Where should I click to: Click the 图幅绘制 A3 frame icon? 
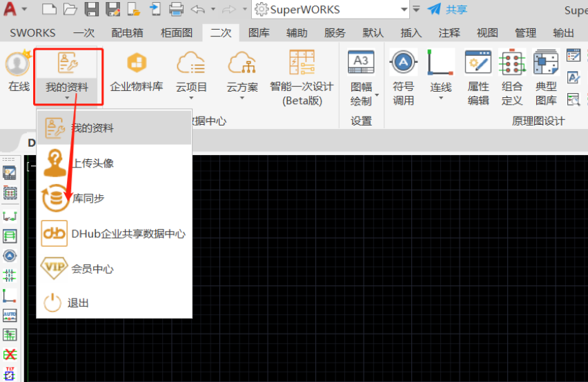(x=361, y=62)
